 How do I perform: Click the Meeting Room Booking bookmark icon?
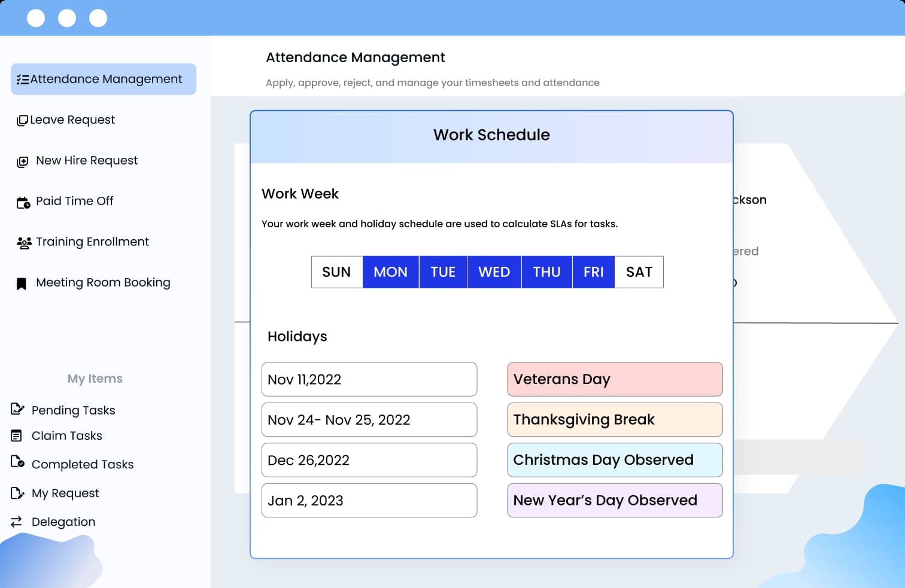(22, 284)
